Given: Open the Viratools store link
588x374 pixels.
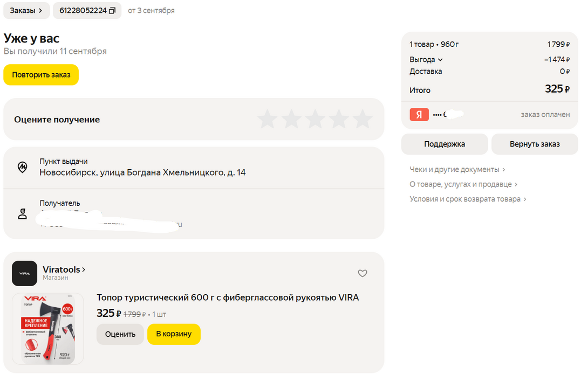Looking at the screenshot, I should [64, 269].
